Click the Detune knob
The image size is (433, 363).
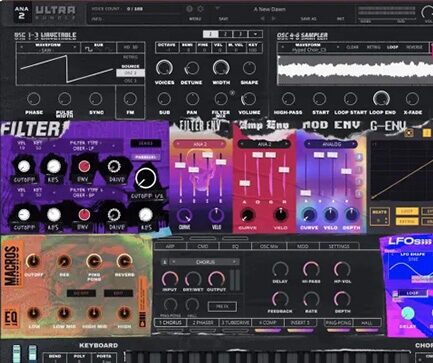[192, 68]
